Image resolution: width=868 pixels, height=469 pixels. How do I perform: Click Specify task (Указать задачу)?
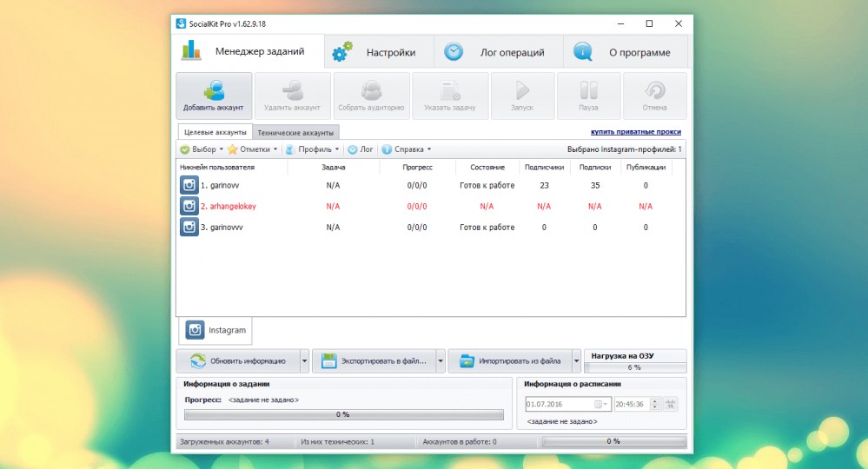pos(450,96)
